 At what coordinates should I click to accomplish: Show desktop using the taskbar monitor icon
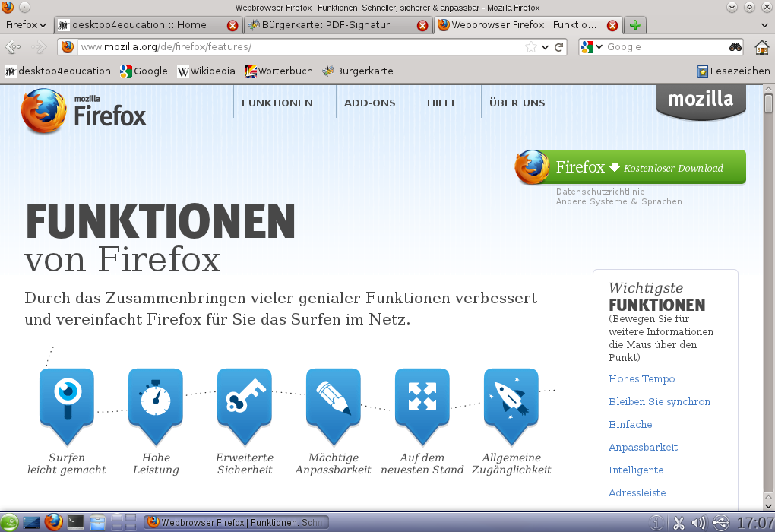click(x=31, y=522)
